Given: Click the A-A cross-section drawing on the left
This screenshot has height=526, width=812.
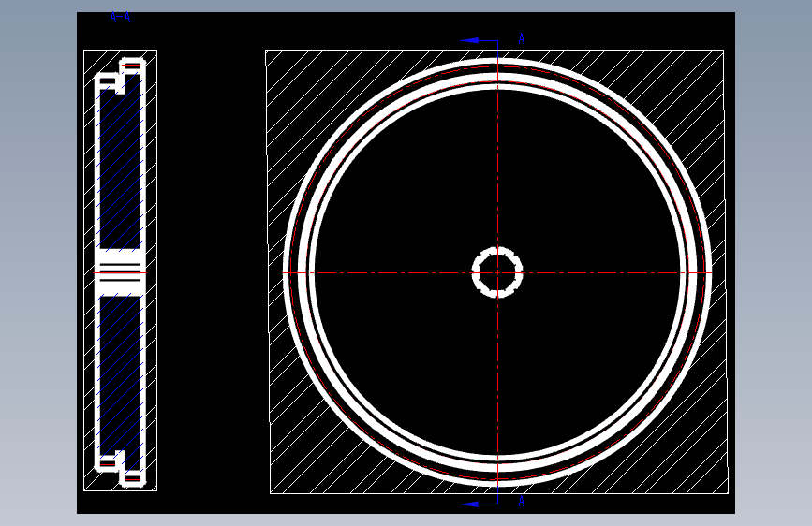Looking at the screenshot, I should pyautogui.click(x=120, y=270).
